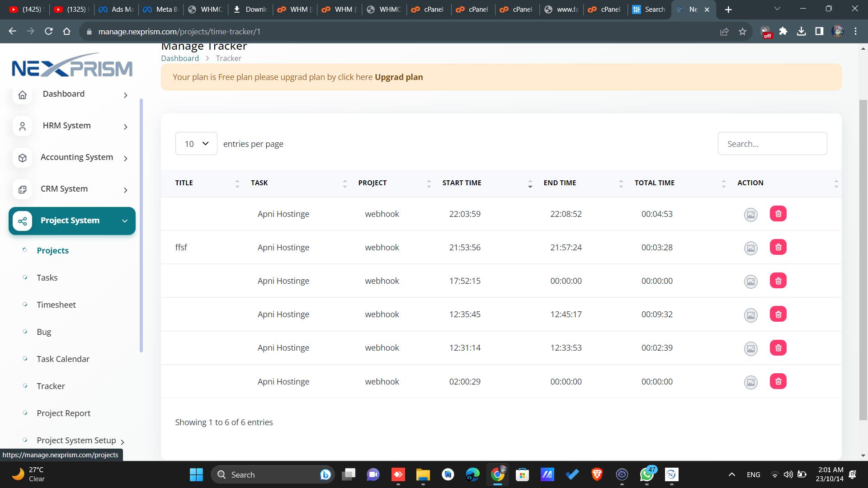Screen dimensions: 868x488
Task: Delete the 22:03:59 tracker entry
Action: pos(778,214)
